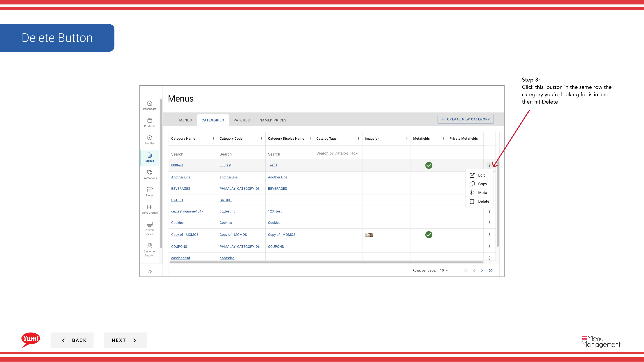Expand the sidebar with double chevron
644x362 pixels.
pos(150,271)
